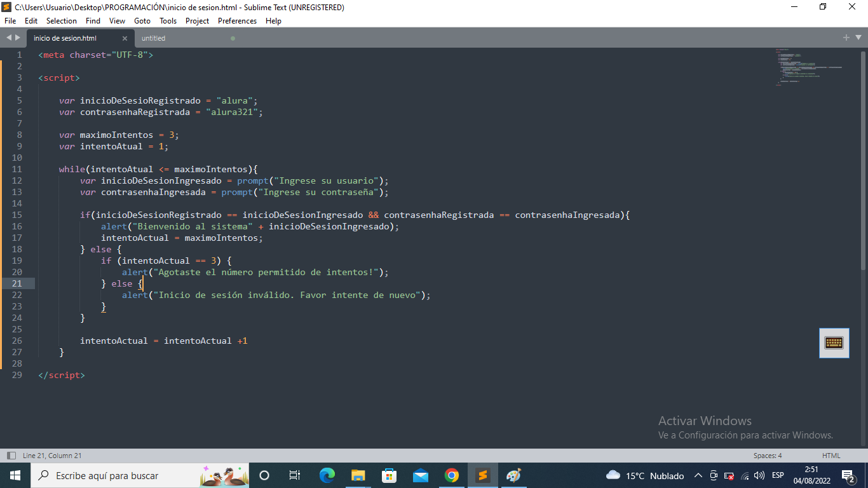Click the Meet Now tray icon
Viewport: 868px width, 488px height.
click(x=714, y=475)
